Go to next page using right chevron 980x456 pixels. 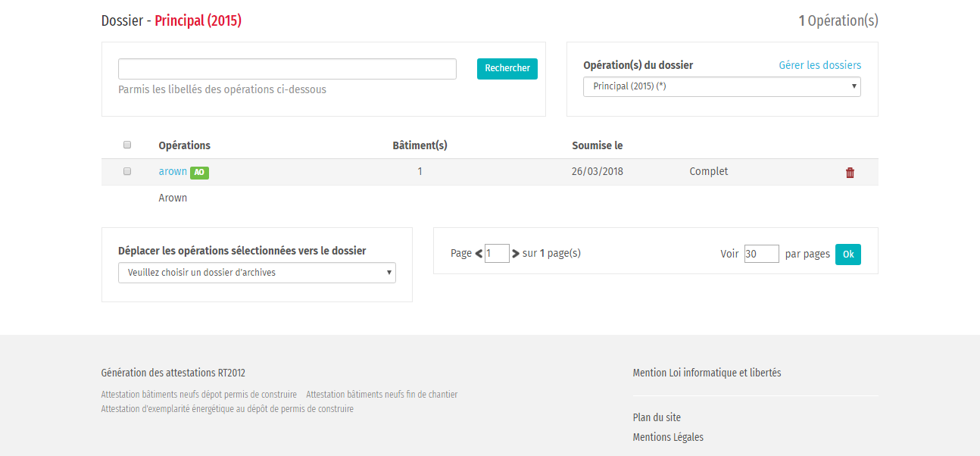point(516,254)
